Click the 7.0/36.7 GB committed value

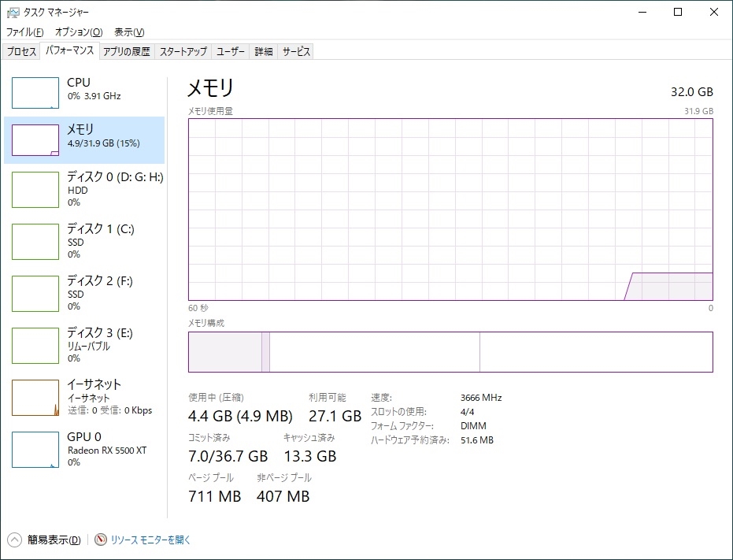pos(228,456)
